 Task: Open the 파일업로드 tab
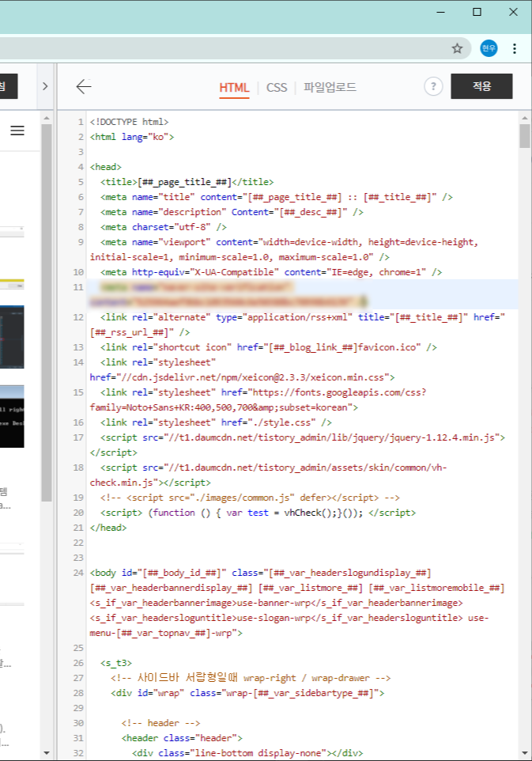point(330,87)
